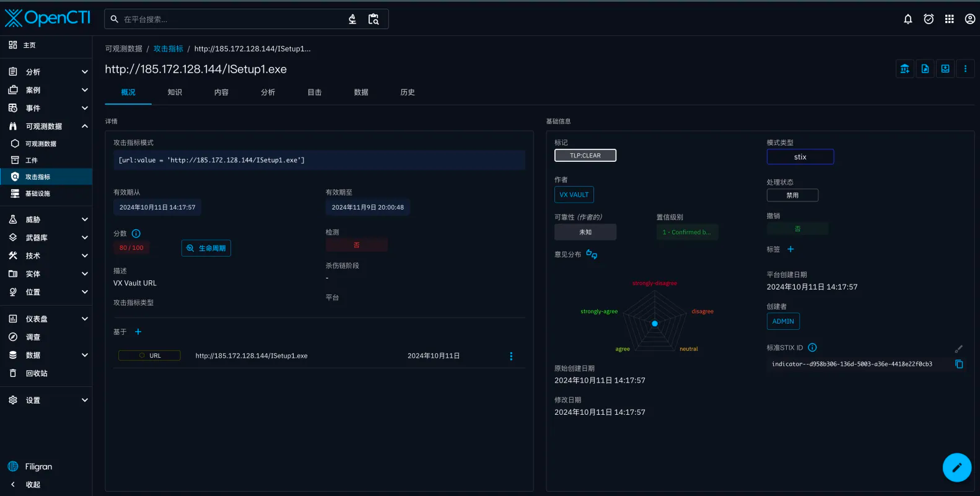Open the based-on URL observable row
This screenshot has width=980, height=496.
coord(320,356)
